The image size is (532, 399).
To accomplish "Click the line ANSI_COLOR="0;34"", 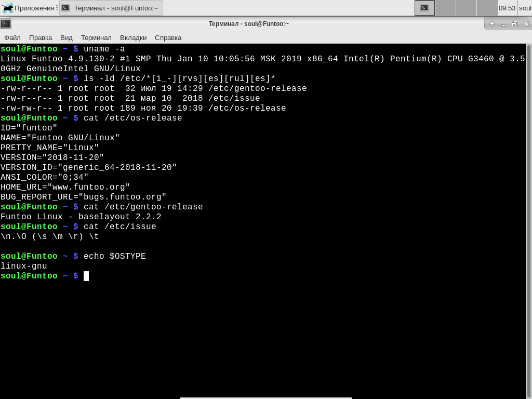I will tap(45, 177).
